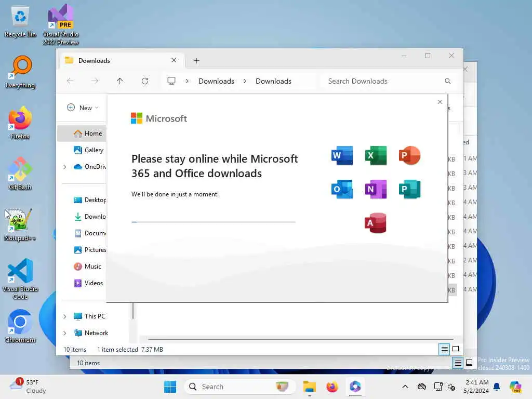Expand the OneDrive tree node
The width and height of the screenshot is (532, 399).
64,167
